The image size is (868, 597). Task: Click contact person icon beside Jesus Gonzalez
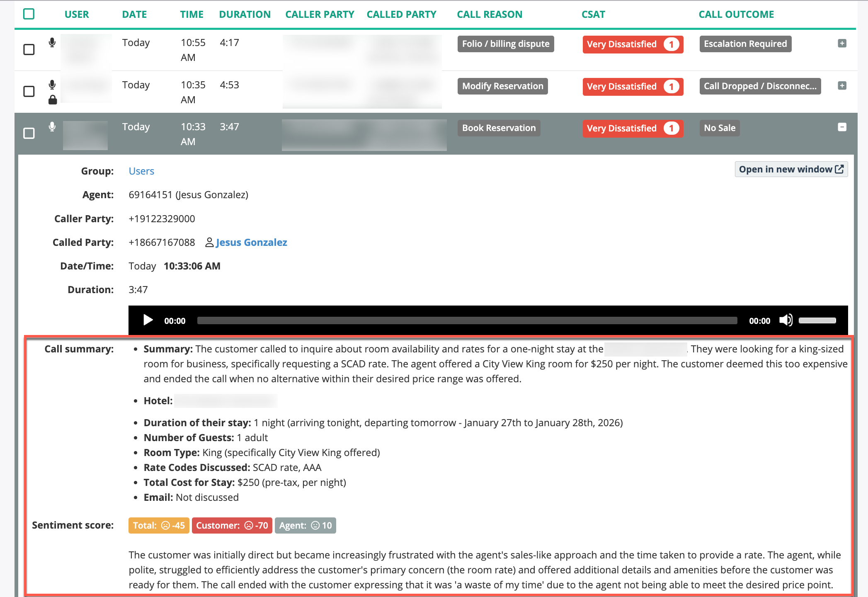209,243
